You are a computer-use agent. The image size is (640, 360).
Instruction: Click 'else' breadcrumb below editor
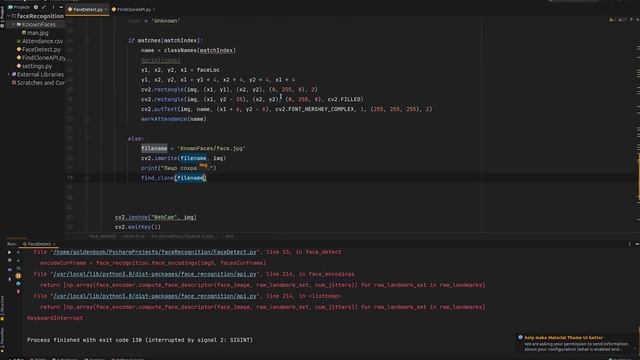(229, 236)
